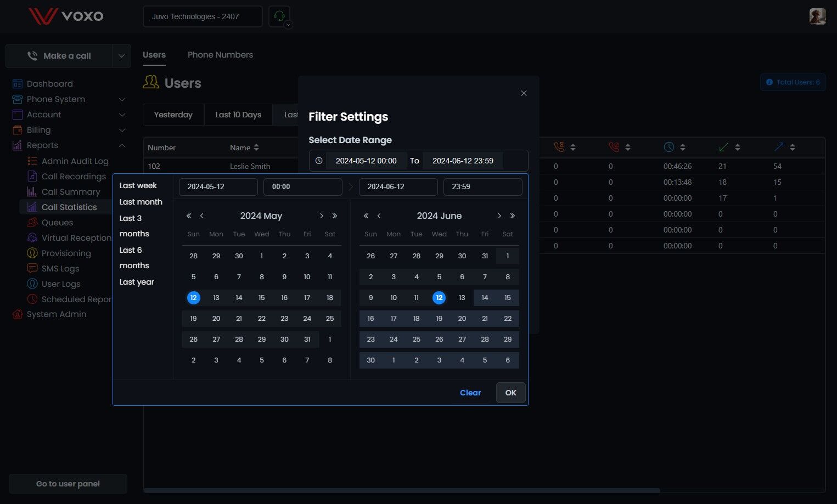The width and height of the screenshot is (837, 504).
Task: Switch to the Phone Numbers tab
Action: (x=220, y=55)
